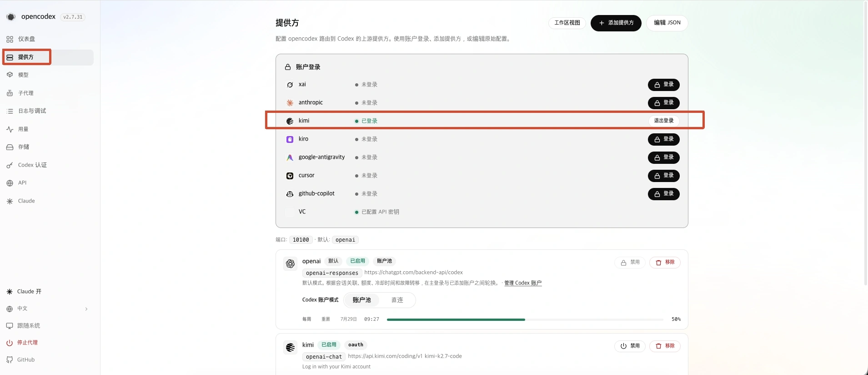The height and width of the screenshot is (375, 868).
Task: Click the openai logo on the provider card
Action: coord(291,264)
